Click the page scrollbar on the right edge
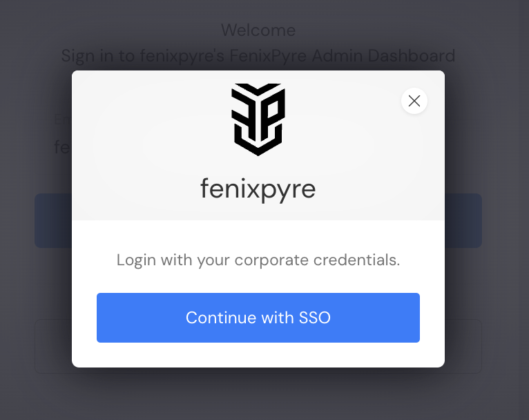 pyautogui.click(x=524, y=207)
